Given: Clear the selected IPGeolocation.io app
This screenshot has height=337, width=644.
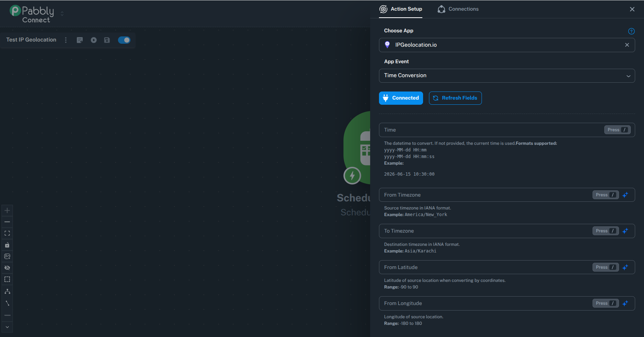Looking at the screenshot, I should click(627, 45).
